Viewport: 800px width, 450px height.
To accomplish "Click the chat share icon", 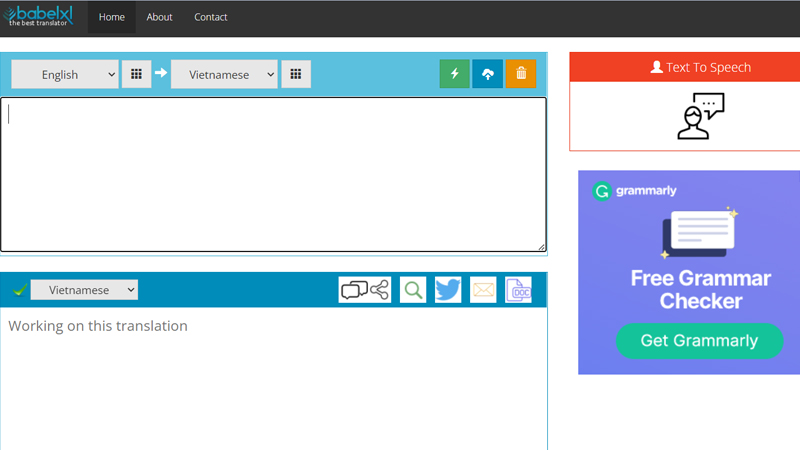I will pos(365,290).
